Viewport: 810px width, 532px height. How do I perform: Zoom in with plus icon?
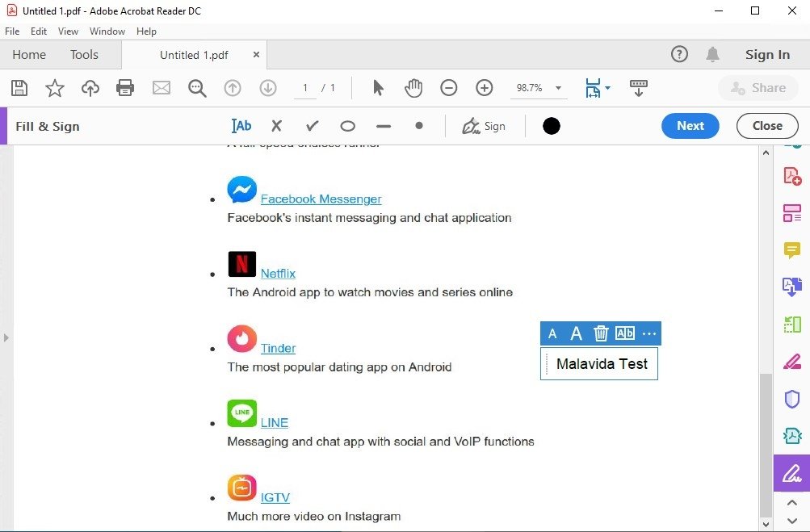[484, 88]
